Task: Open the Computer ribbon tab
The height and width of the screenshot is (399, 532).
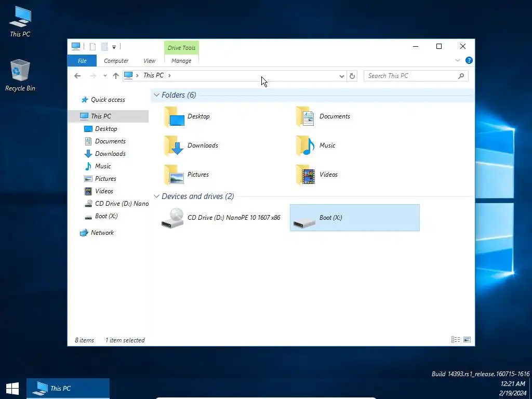Action: tap(116, 61)
